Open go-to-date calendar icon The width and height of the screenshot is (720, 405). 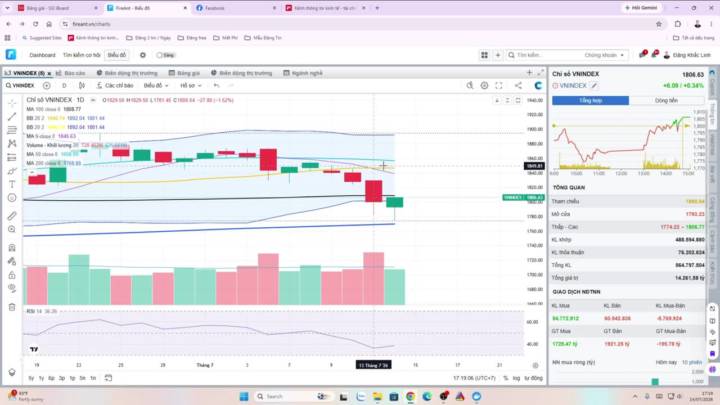click(108, 378)
